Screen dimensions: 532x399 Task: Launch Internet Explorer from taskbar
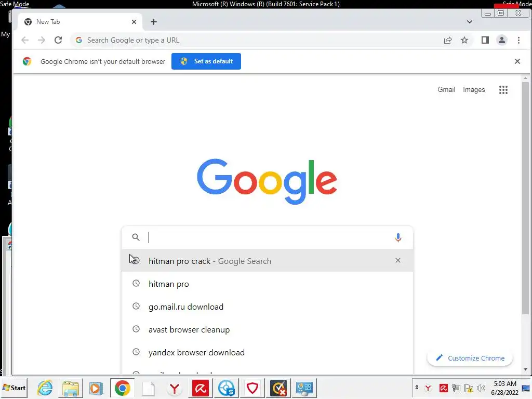(x=45, y=388)
